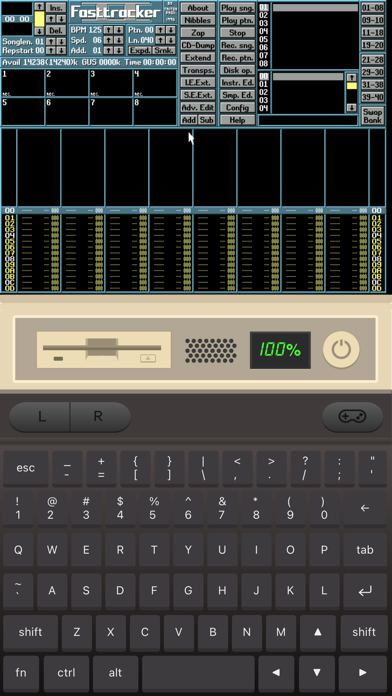Increase Spd. value with up arrow

click(x=108, y=40)
